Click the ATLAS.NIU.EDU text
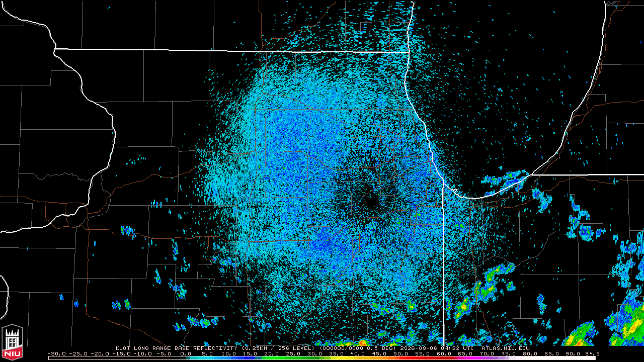 pos(505,348)
